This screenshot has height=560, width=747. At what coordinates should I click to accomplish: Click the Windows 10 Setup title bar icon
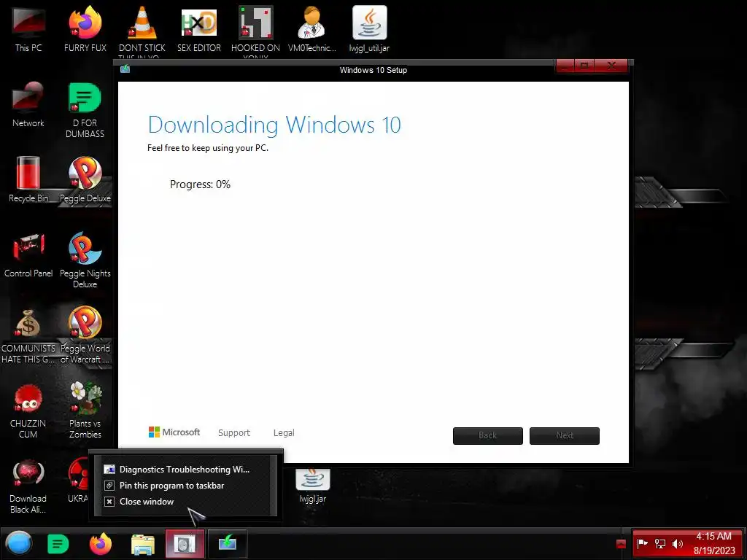125,69
